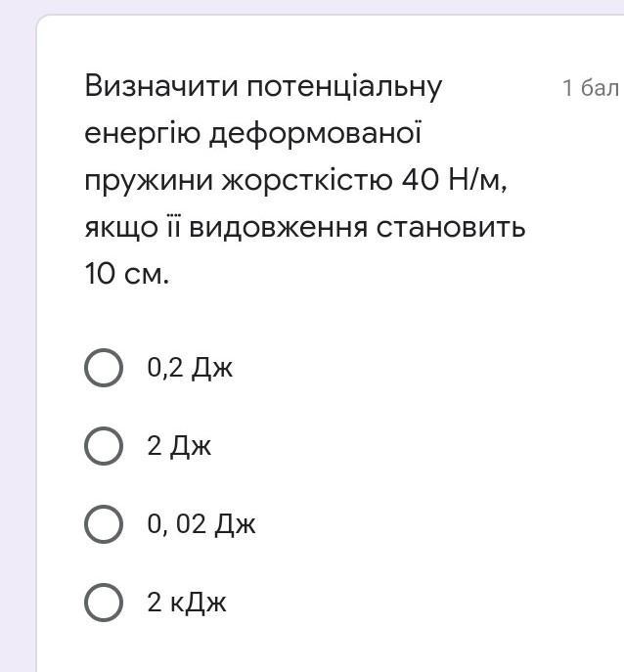Mark the 0, 02 Дж radio circle
624x672 pixels.
104,524
